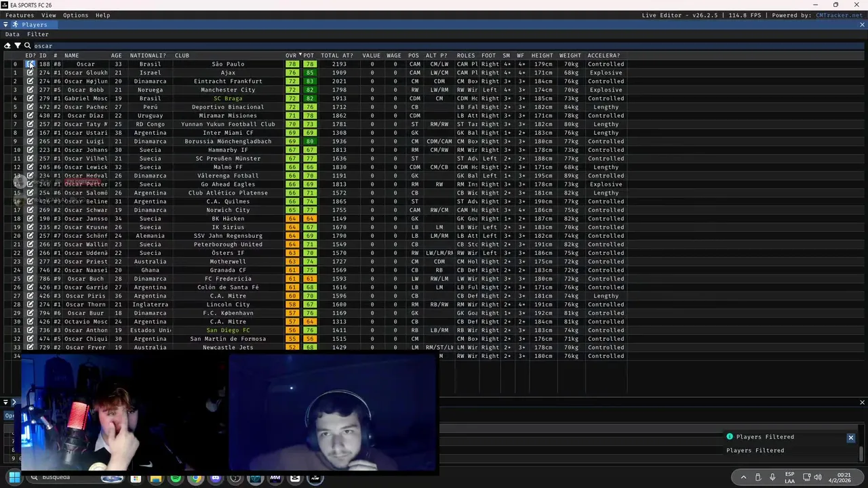This screenshot has width=868, height=488.
Task: Click the eraser icon to clear the search
Action: [x=7, y=45]
